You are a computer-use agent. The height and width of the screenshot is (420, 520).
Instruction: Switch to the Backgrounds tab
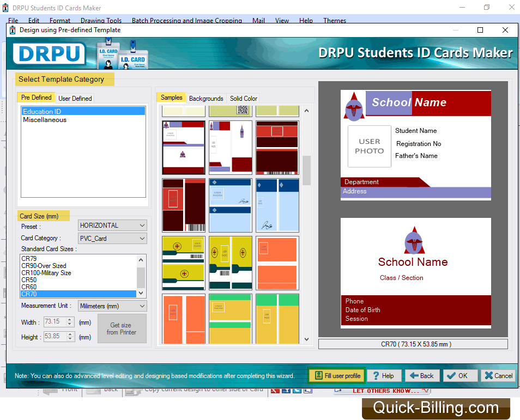click(x=206, y=98)
